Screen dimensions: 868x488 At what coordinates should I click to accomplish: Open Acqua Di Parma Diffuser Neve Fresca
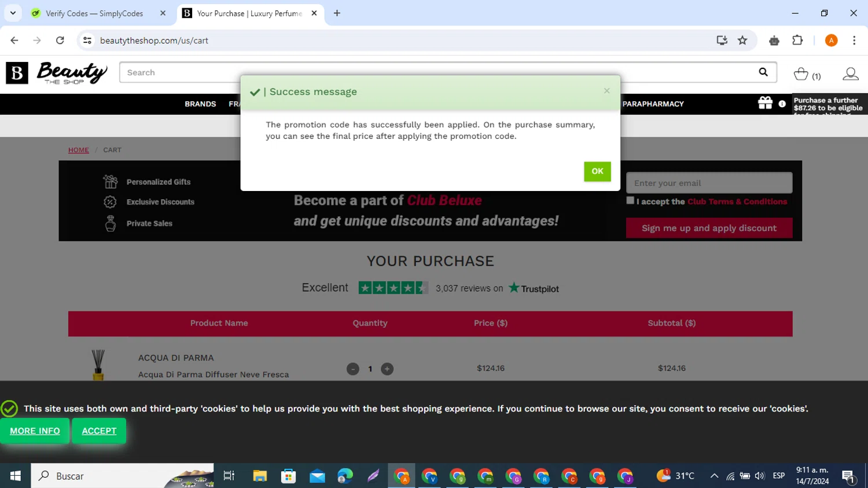(214, 375)
